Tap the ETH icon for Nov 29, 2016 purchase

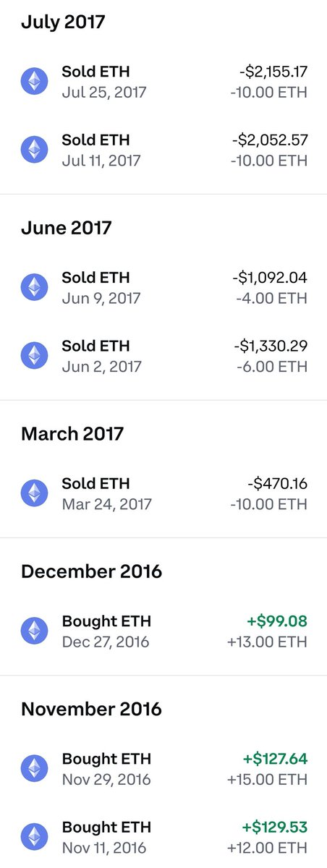(x=34, y=768)
